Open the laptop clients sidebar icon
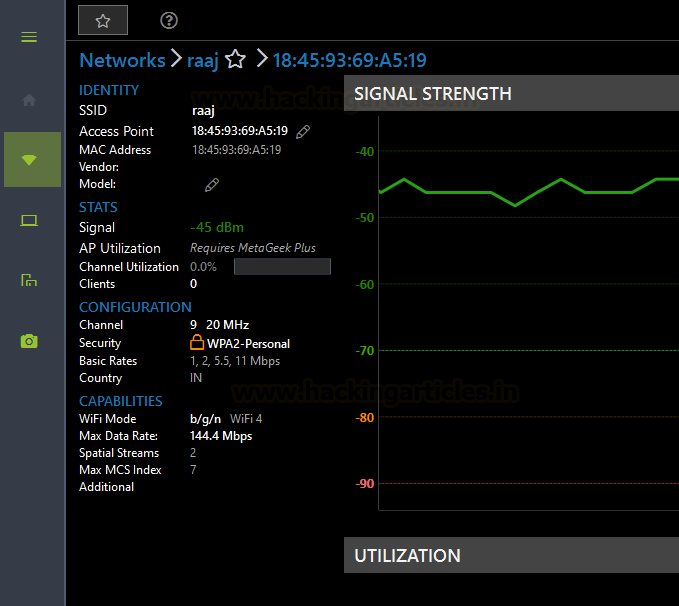The height and width of the screenshot is (606, 679). tap(29, 221)
